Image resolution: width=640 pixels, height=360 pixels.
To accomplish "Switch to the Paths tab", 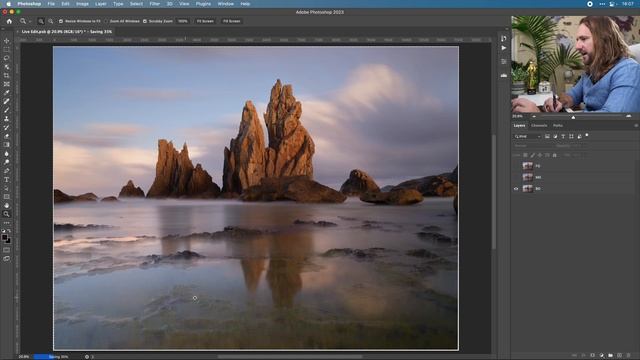I will coord(558,126).
